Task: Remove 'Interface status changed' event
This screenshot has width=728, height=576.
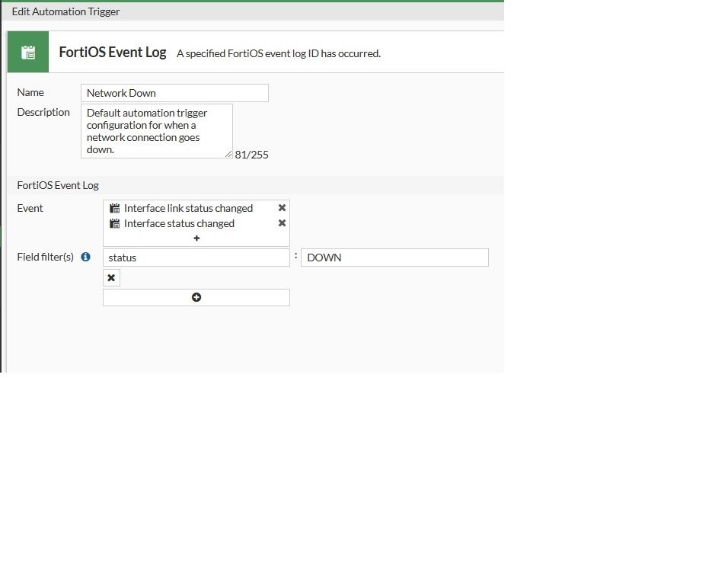Action: (x=282, y=223)
